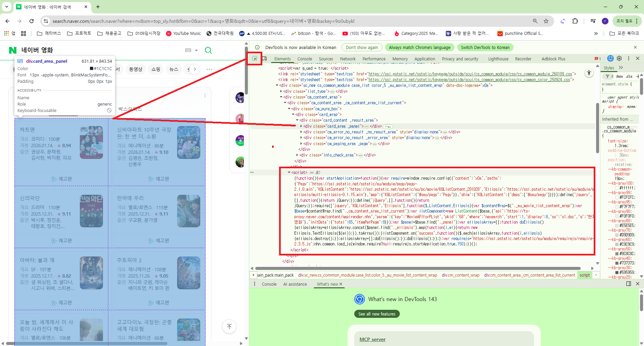Click See all new features button

pyautogui.click(x=377, y=314)
